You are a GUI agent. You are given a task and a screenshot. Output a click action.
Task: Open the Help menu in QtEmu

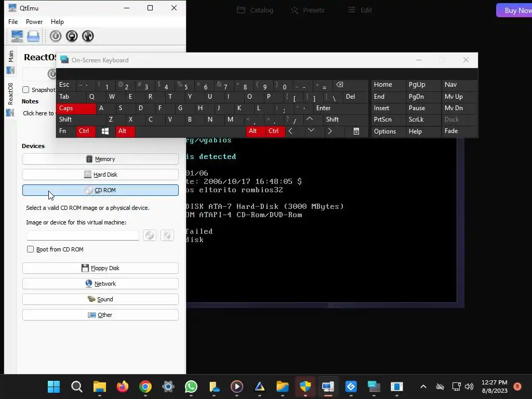(57, 22)
